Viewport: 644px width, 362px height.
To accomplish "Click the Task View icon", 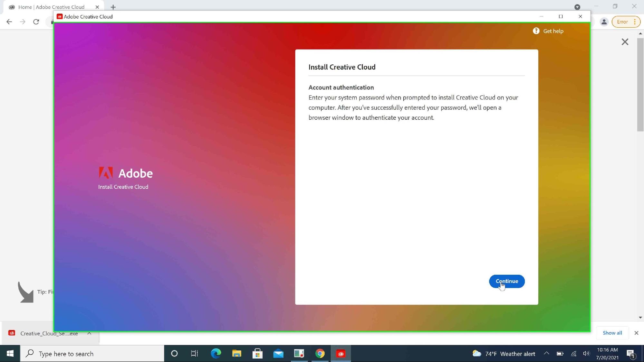I will pyautogui.click(x=194, y=354).
